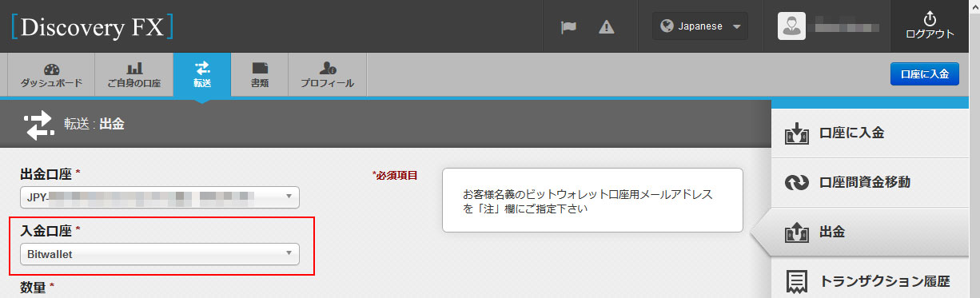
Task: Click the 口座間資金移動 circular arrows icon
Action: point(799,183)
